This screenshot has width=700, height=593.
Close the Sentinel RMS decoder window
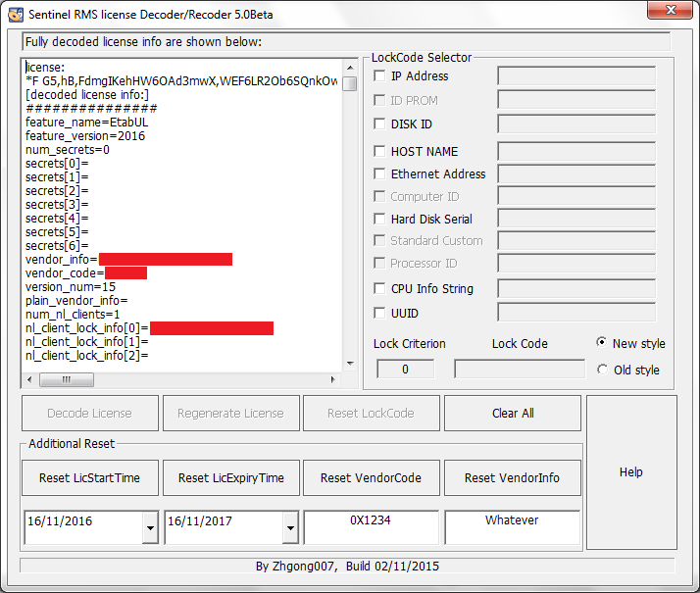point(670,10)
